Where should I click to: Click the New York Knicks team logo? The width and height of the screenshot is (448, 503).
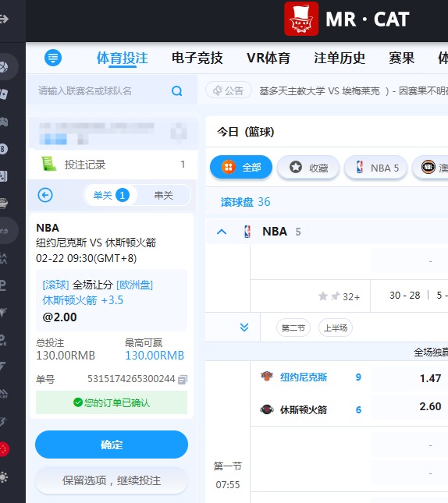coord(267,377)
